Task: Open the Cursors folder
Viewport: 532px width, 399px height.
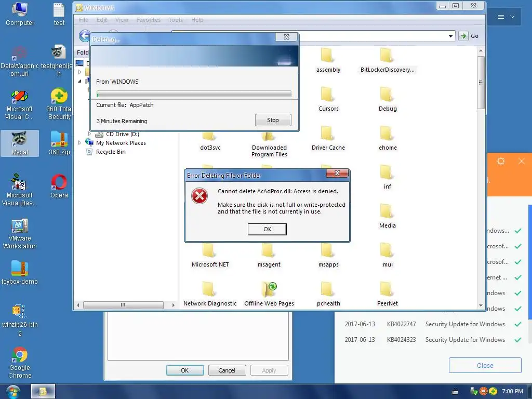Action: (x=328, y=99)
